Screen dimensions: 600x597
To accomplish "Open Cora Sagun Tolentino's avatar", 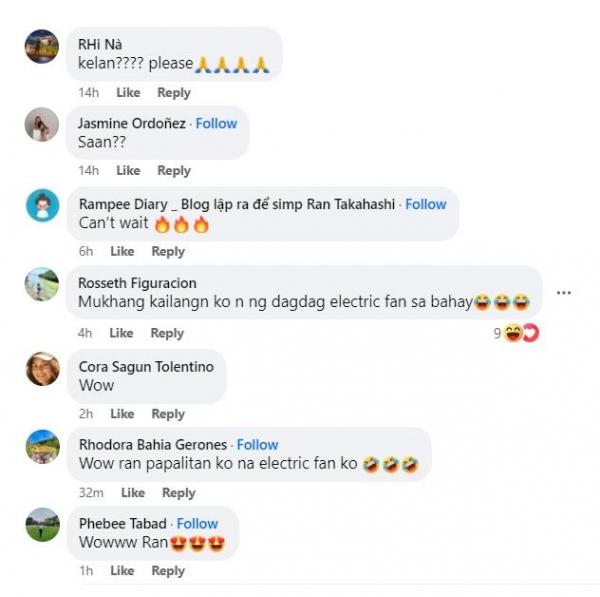I will [x=42, y=368].
